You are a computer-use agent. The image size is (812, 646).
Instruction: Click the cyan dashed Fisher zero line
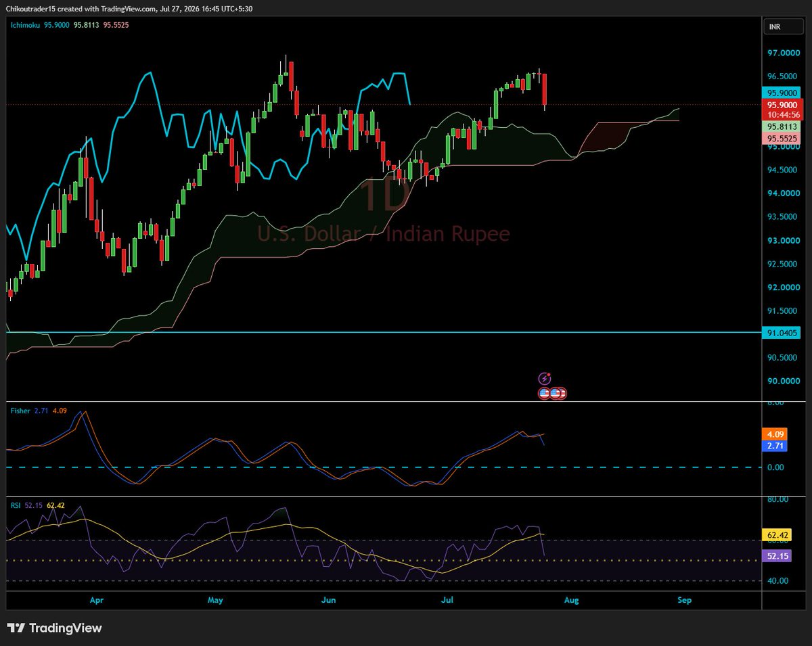coord(382,467)
